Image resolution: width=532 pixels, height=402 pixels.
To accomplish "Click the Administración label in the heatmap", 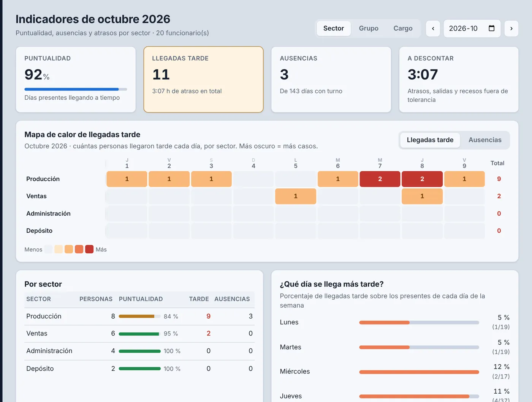I will tap(48, 214).
